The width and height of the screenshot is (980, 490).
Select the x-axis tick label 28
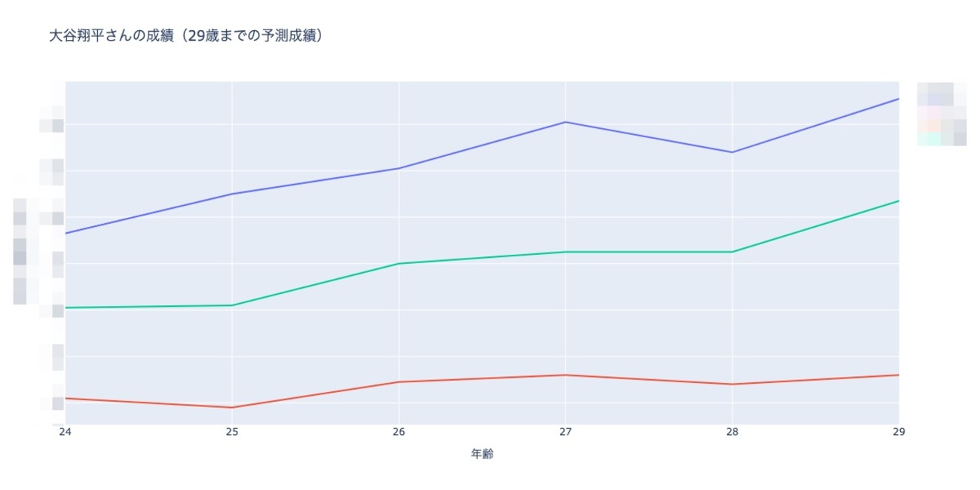click(732, 433)
